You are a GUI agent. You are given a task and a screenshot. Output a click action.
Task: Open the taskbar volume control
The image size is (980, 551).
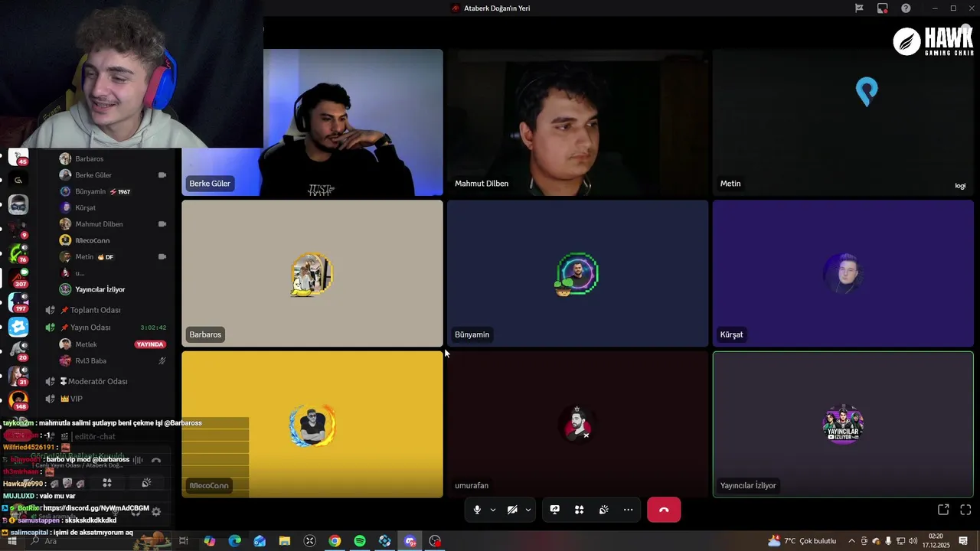[x=913, y=541]
